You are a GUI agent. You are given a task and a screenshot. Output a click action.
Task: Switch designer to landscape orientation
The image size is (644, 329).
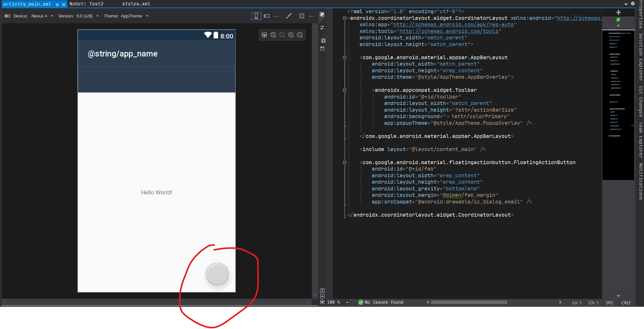click(267, 16)
